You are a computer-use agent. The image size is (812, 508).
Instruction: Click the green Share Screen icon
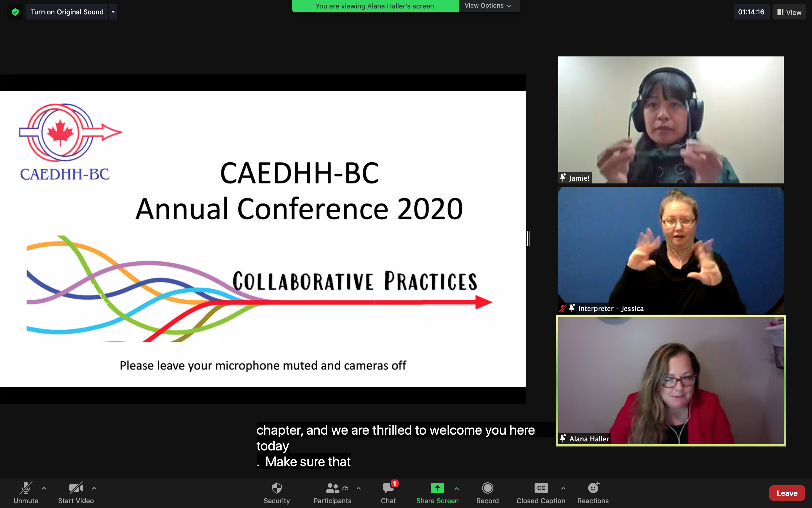tap(437, 488)
